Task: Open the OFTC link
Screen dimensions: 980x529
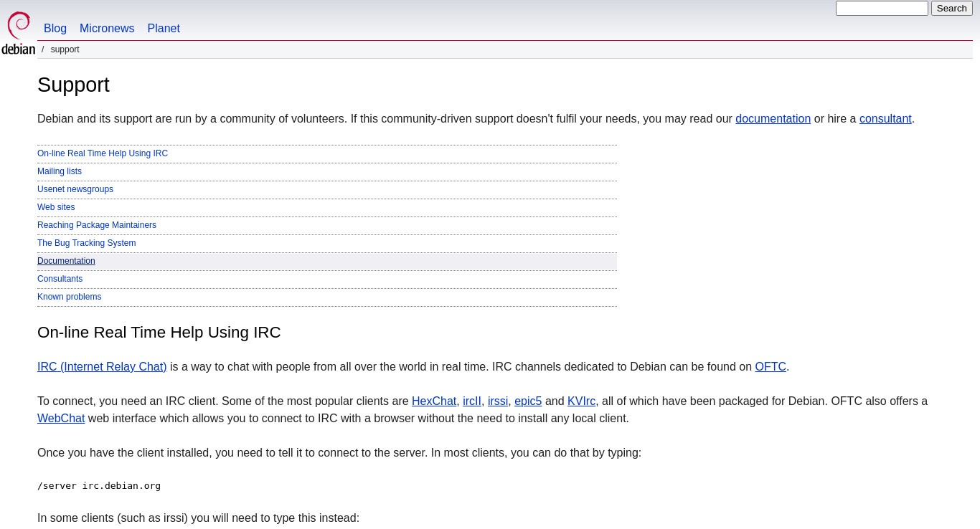Action: point(771,367)
